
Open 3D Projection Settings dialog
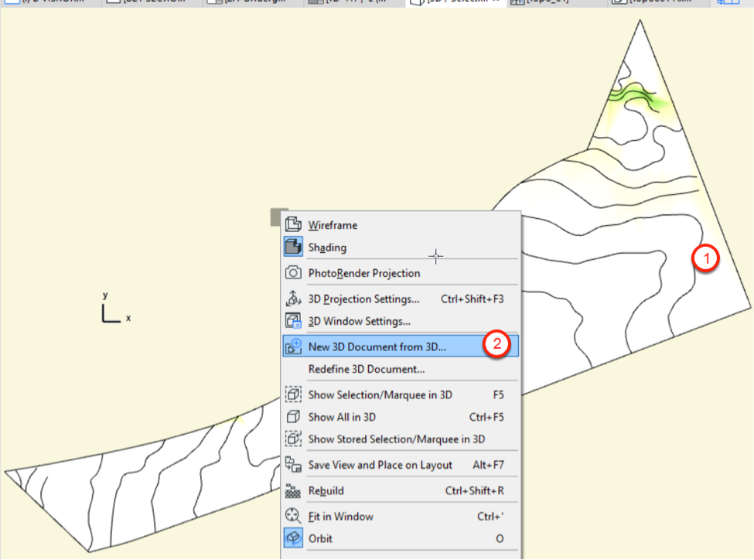tap(401, 299)
